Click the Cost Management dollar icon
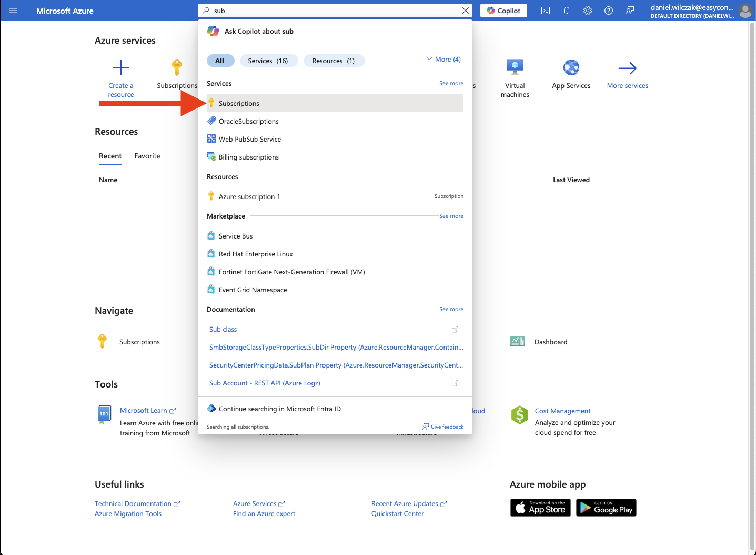The height and width of the screenshot is (555, 756). 520,415
